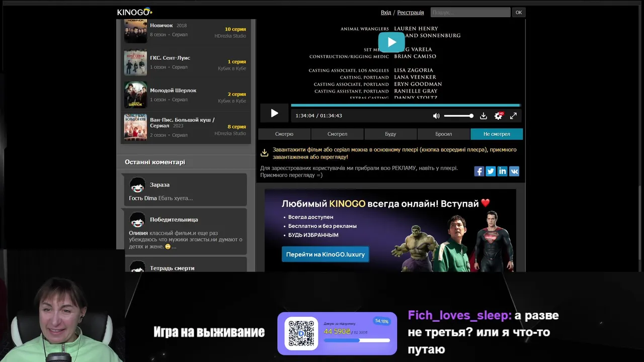This screenshot has height=362, width=644.
Task: Click the avatar next to Победительница comment
Action: tap(137, 220)
